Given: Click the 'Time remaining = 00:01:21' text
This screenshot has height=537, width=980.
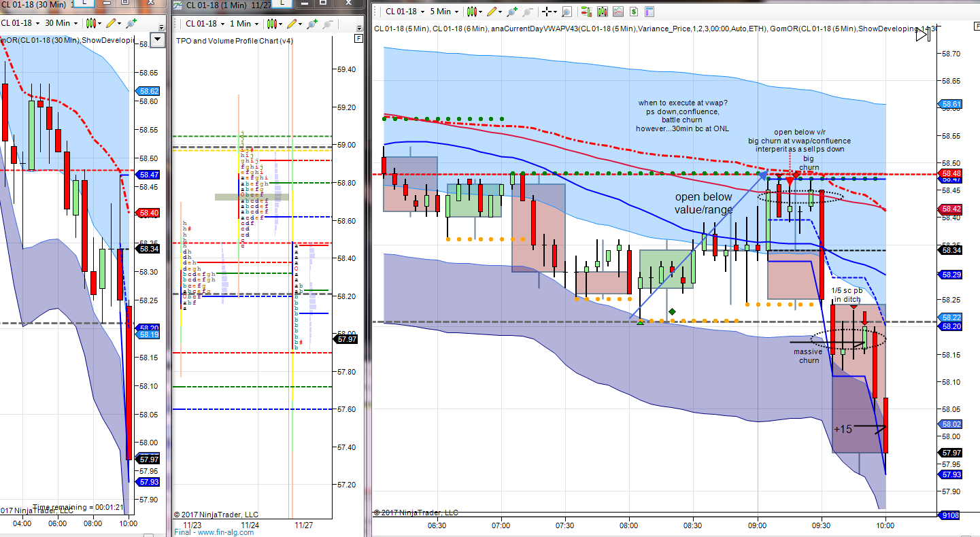Looking at the screenshot, I should click(x=78, y=507).
